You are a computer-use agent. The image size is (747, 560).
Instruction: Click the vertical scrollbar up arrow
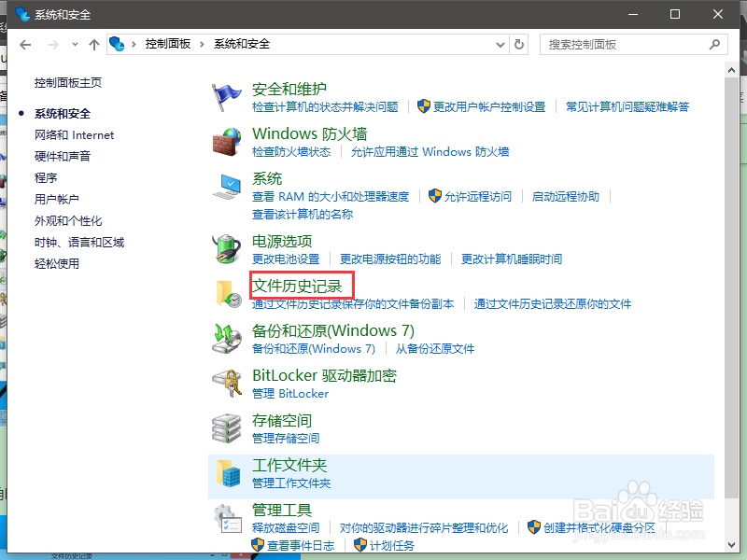click(731, 71)
